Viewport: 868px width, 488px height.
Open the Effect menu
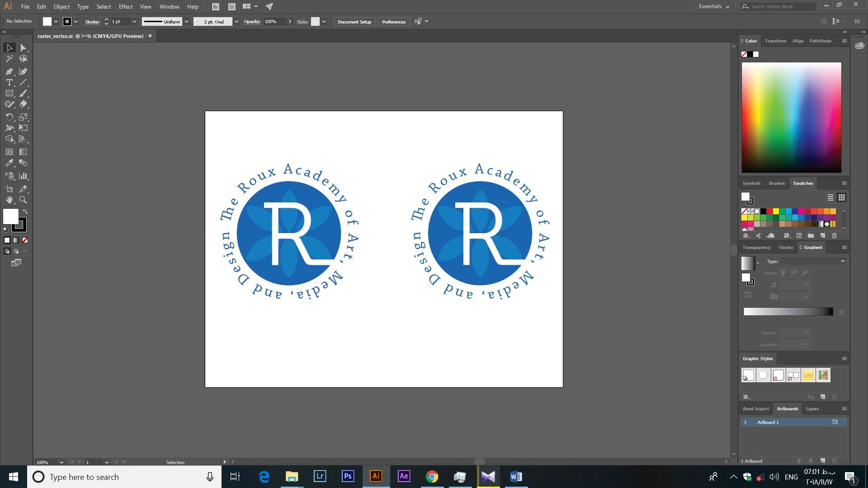click(126, 7)
